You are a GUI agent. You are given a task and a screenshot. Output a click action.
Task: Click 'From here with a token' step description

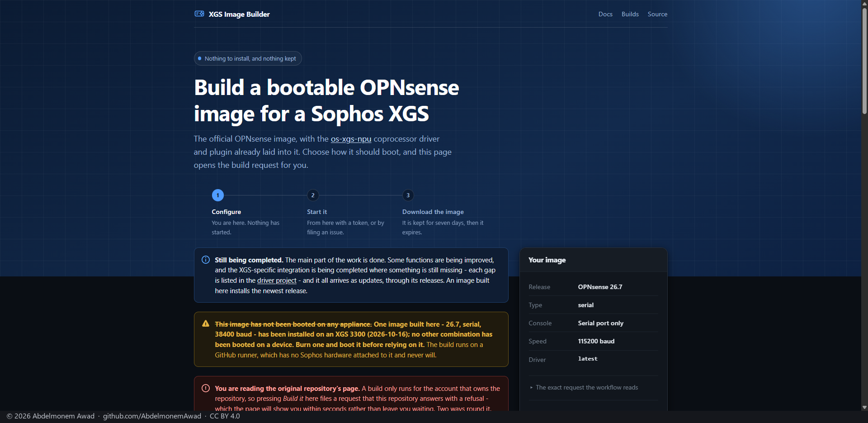(x=345, y=228)
